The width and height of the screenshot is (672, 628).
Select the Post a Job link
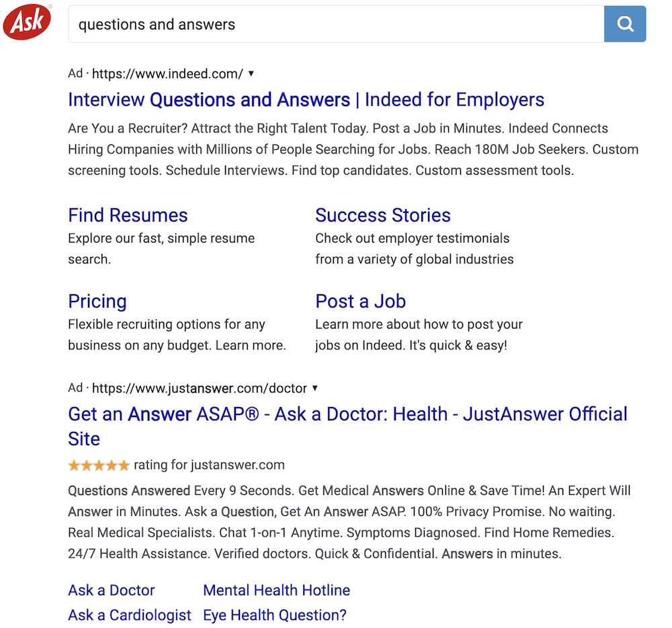point(360,302)
